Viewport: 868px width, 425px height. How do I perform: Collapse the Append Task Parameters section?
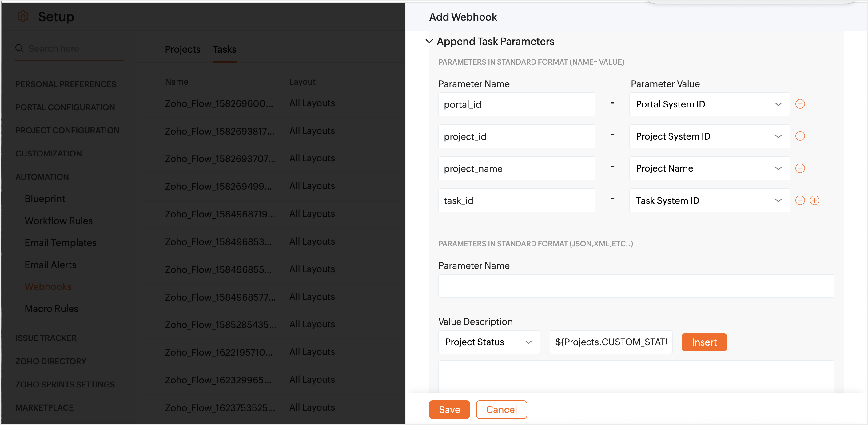click(429, 41)
